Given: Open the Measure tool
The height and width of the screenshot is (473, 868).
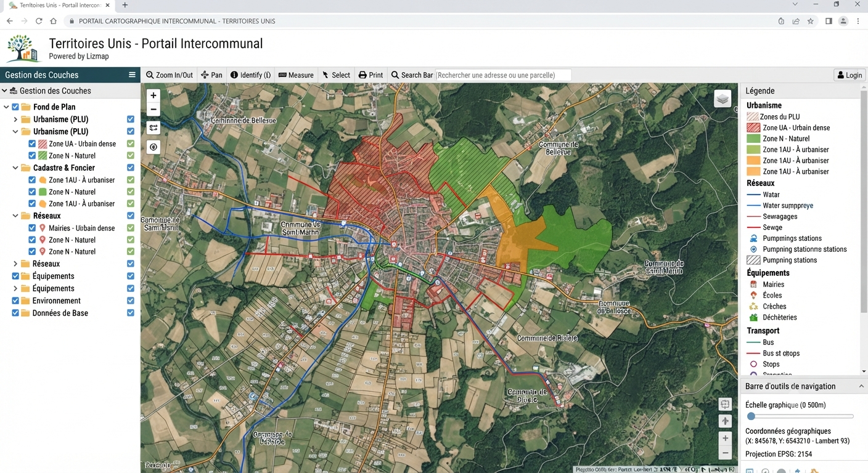Looking at the screenshot, I should pyautogui.click(x=297, y=75).
